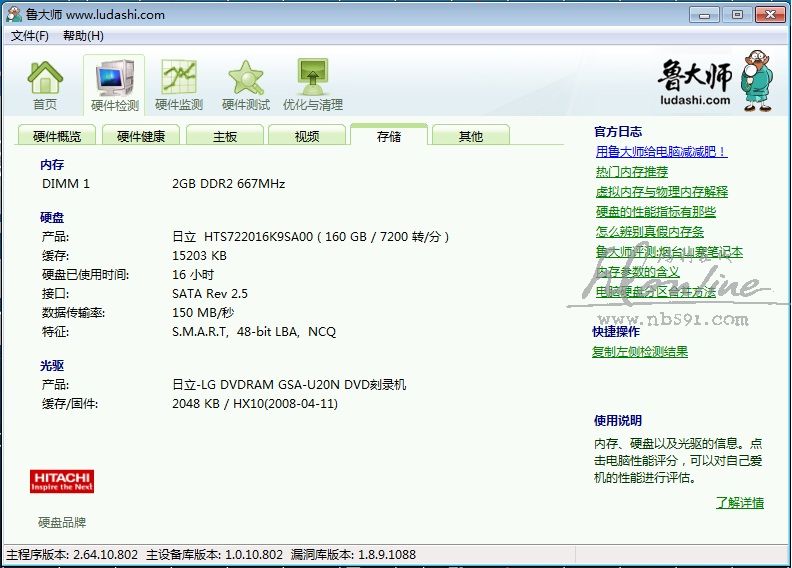Maximize the Ludashi window

[737, 15]
